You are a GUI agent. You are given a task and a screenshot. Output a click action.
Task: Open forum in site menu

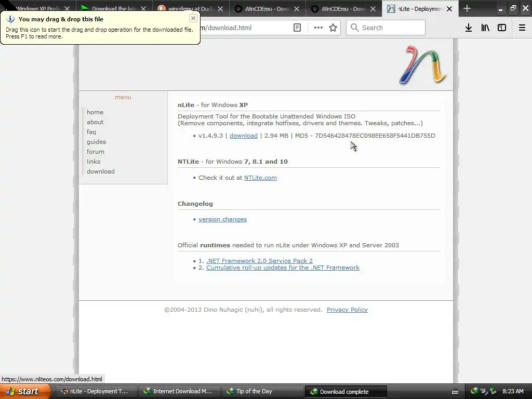[x=96, y=152]
